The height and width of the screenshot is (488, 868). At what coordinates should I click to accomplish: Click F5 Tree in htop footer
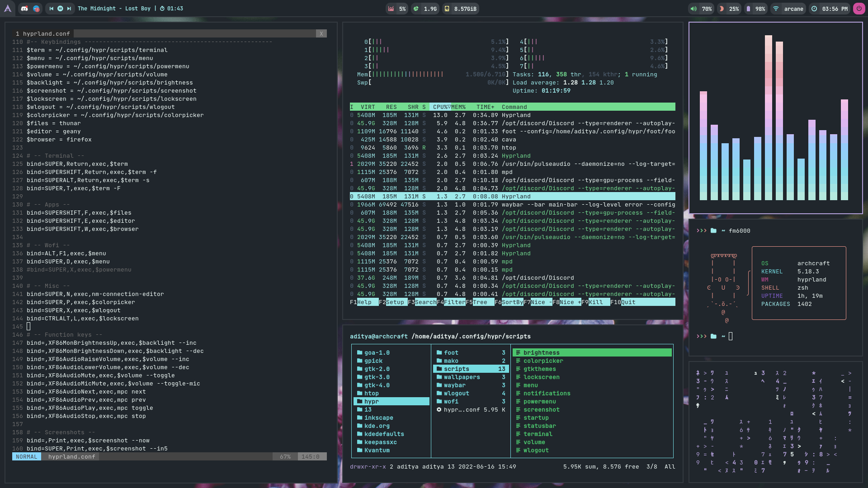point(480,302)
